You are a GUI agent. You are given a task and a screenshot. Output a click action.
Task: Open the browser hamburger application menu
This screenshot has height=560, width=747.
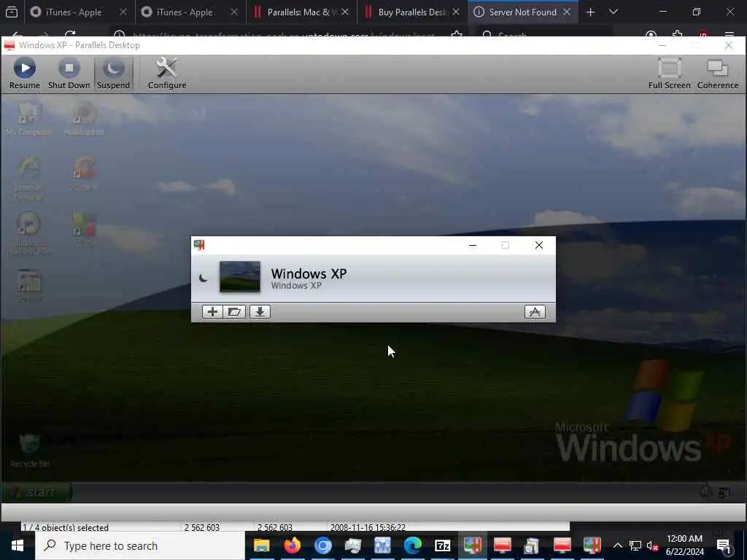729,34
